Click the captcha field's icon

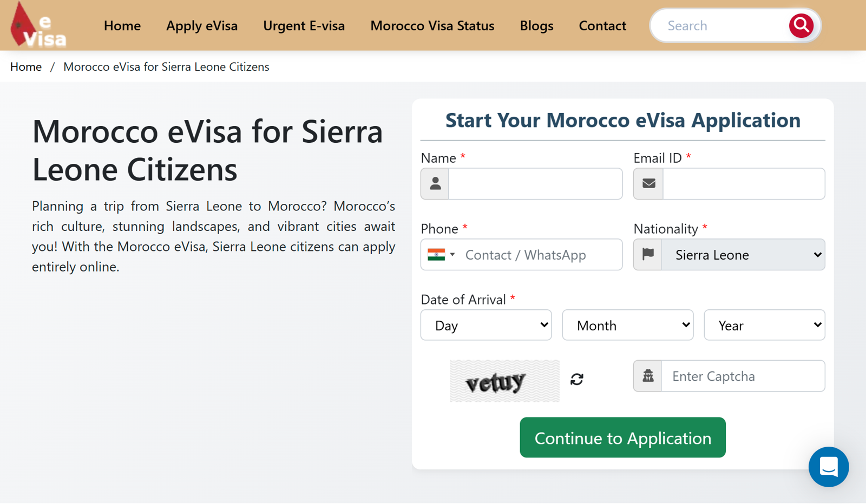coord(648,376)
